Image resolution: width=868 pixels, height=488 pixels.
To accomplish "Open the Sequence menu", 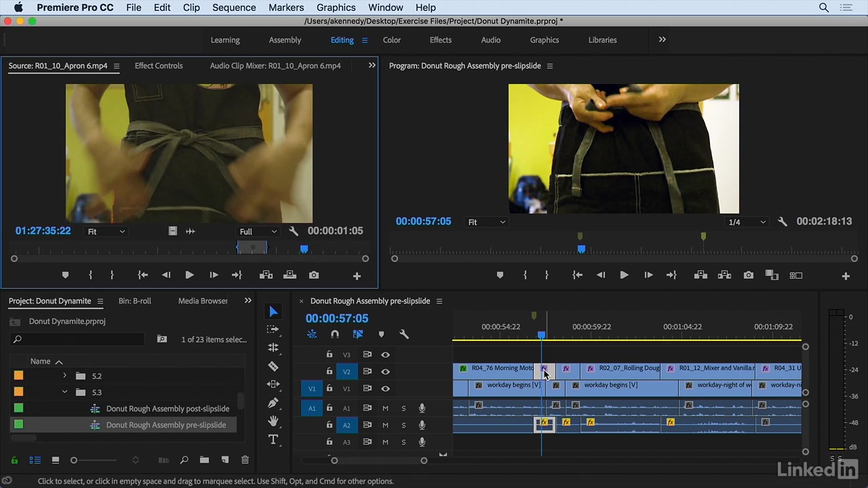I will tap(233, 7).
